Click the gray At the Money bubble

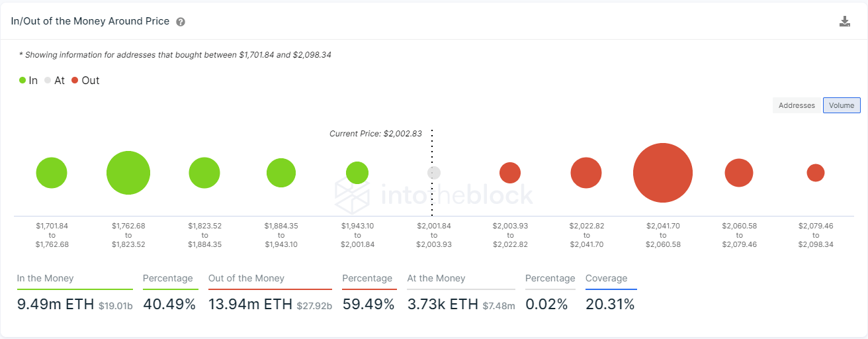(x=434, y=173)
